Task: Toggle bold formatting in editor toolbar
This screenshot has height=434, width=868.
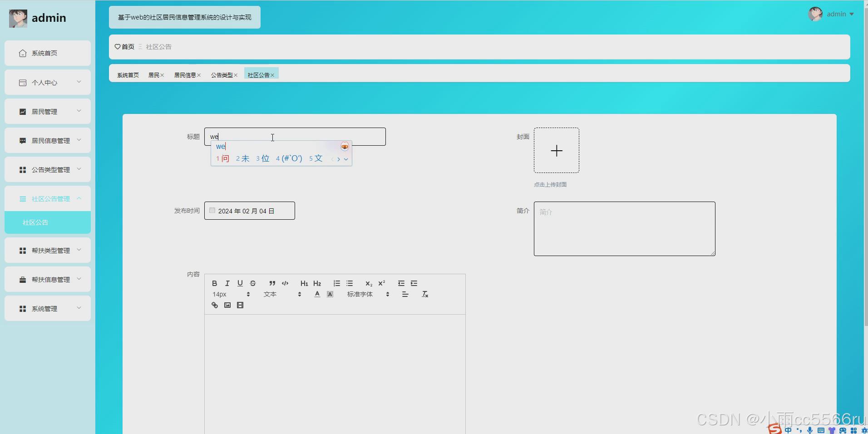Action: pos(214,283)
